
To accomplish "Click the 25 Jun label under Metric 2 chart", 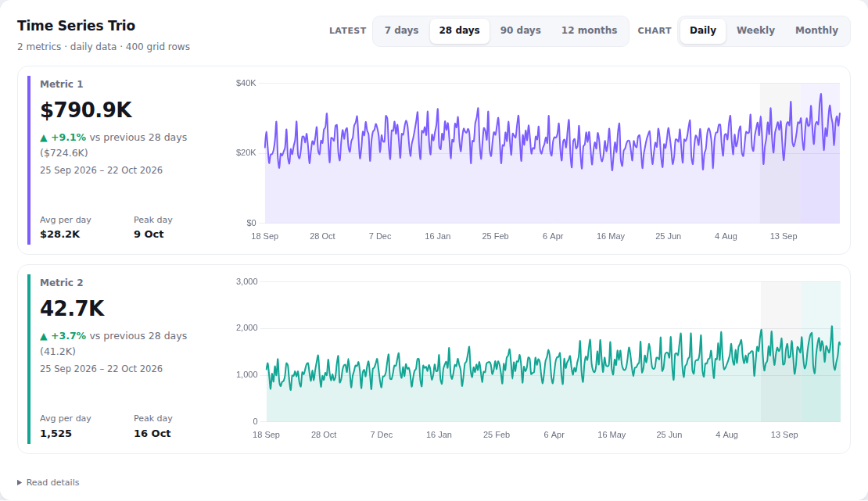I will pos(669,435).
